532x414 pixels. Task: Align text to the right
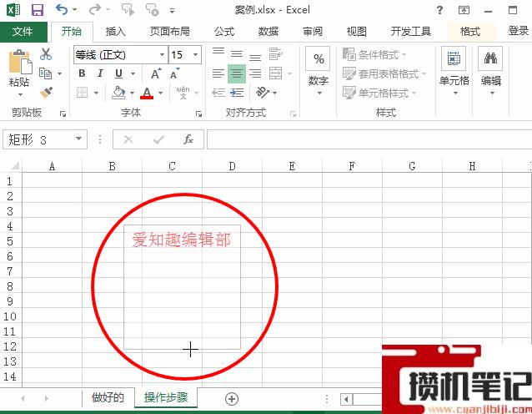point(255,73)
